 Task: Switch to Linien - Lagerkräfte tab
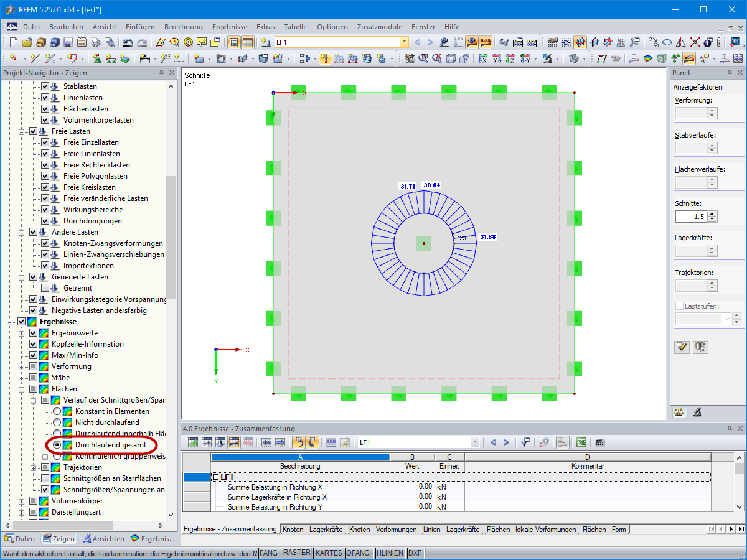(451, 530)
